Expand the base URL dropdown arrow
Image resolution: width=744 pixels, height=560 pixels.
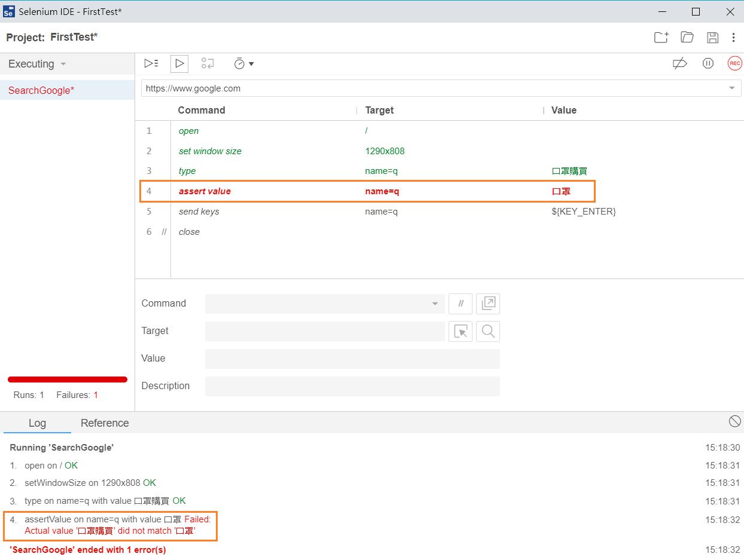732,88
